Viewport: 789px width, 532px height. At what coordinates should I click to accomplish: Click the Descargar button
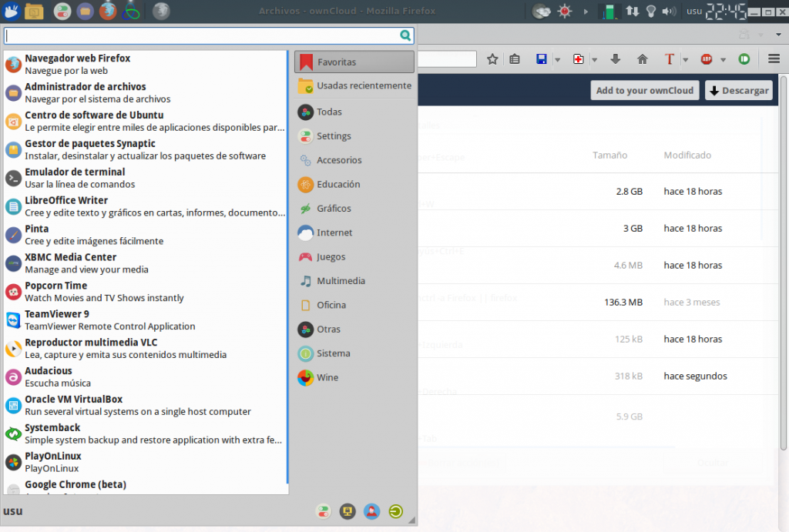click(x=739, y=91)
